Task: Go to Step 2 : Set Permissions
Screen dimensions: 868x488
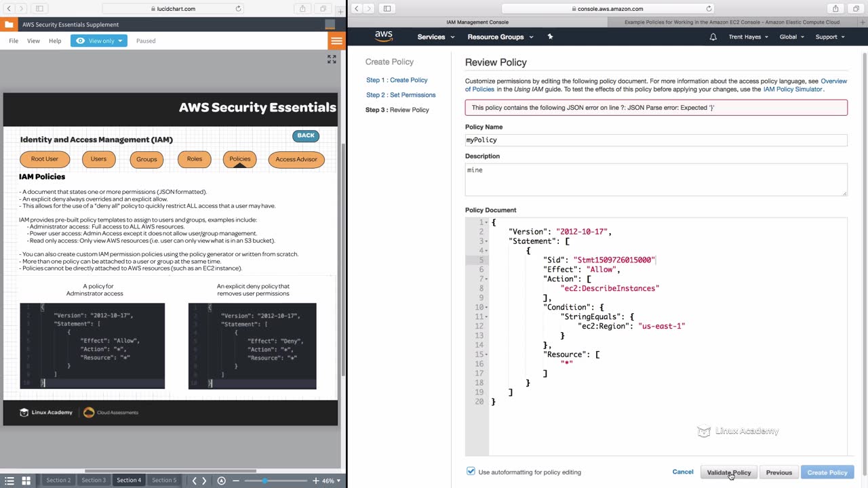Action: [401, 95]
